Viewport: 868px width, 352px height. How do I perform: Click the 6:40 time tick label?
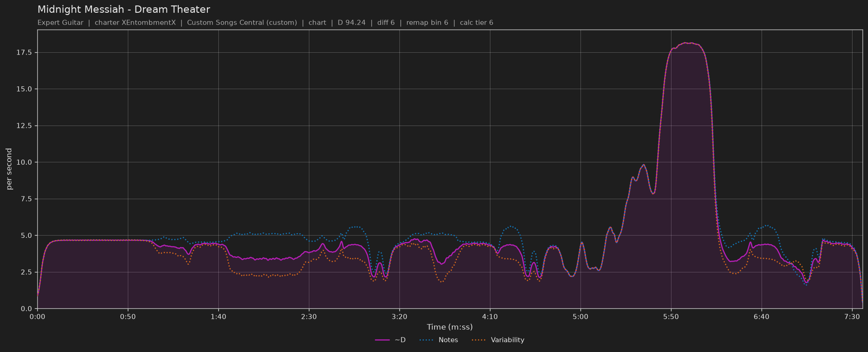pos(762,317)
